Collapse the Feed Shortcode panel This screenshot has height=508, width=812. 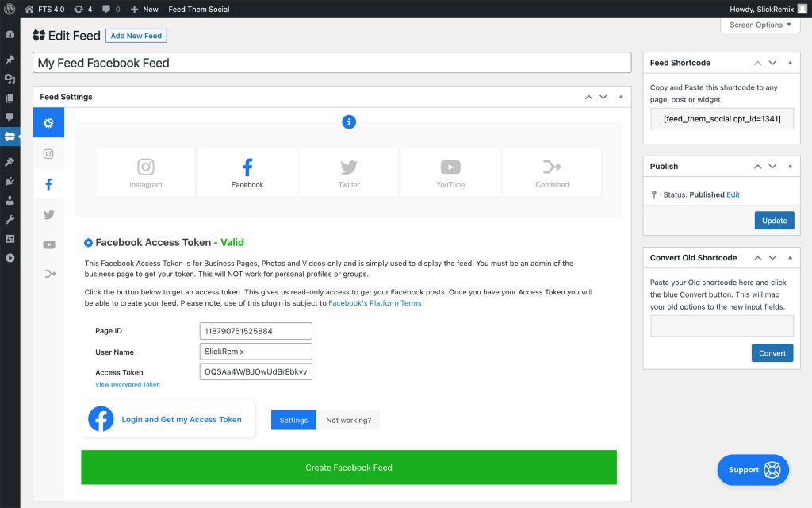point(791,63)
